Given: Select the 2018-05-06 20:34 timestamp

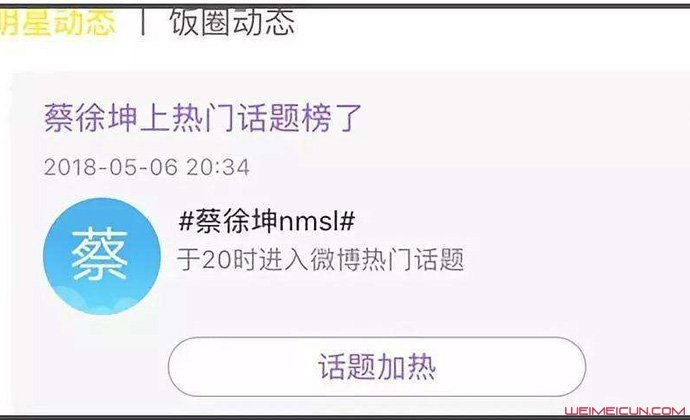Looking at the screenshot, I should [147, 167].
